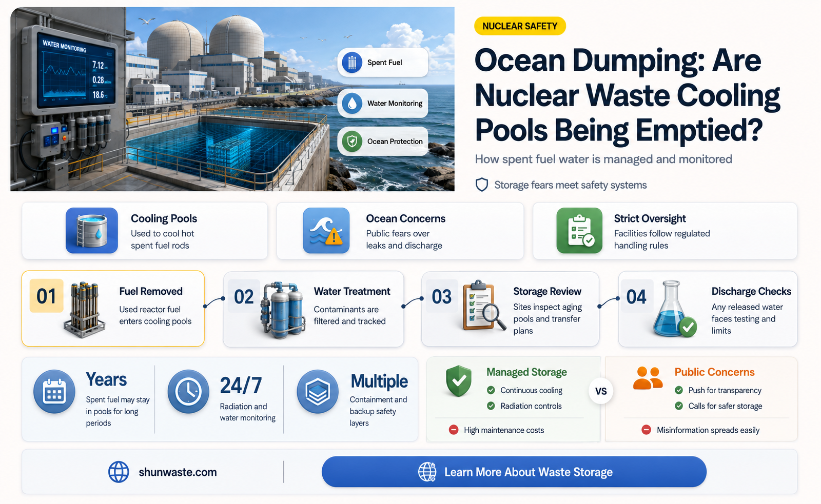Viewport: 821px width, 504px height.
Task: Click the Multiple layers stack icon
Action: coord(318,392)
